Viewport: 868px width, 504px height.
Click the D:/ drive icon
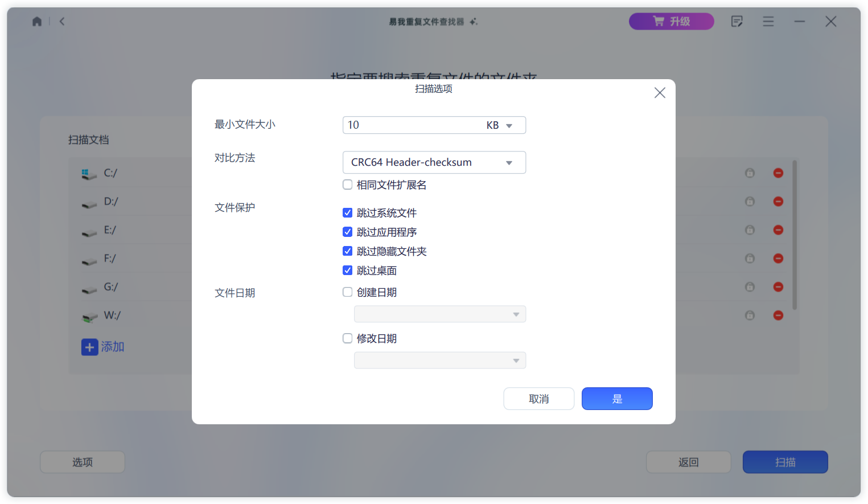[x=89, y=204]
